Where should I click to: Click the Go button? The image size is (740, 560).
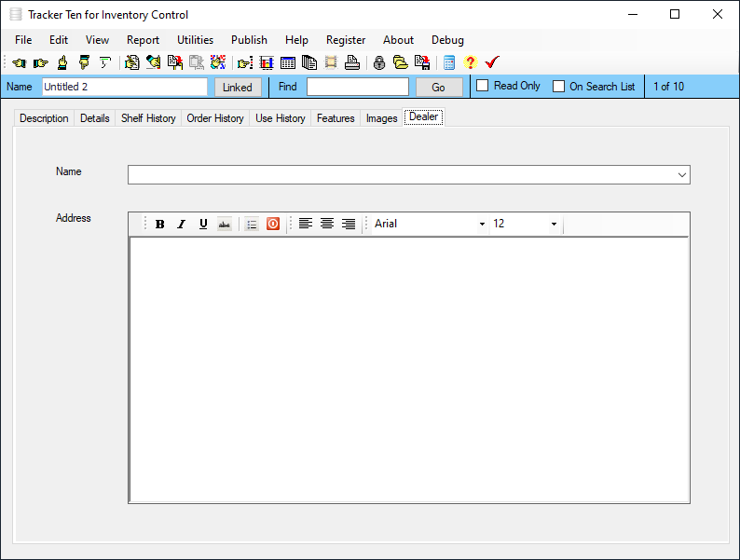point(438,88)
